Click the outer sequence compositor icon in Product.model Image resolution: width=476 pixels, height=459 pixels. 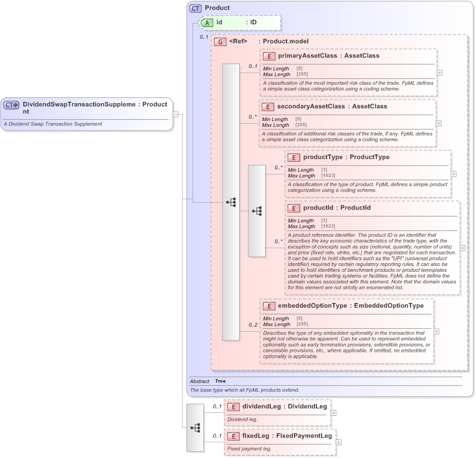(231, 202)
